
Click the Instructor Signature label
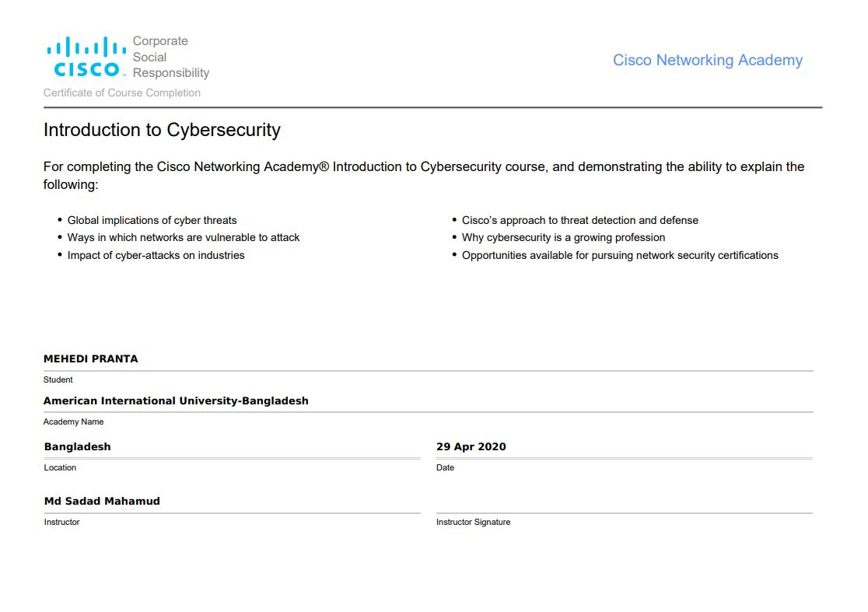(473, 522)
